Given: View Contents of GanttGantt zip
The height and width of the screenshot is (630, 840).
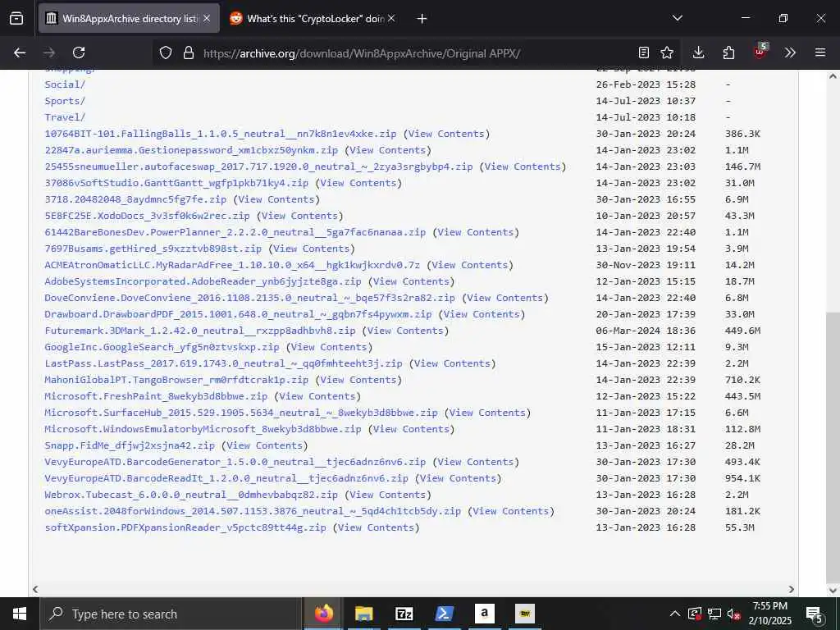Looking at the screenshot, I should 358,183.
